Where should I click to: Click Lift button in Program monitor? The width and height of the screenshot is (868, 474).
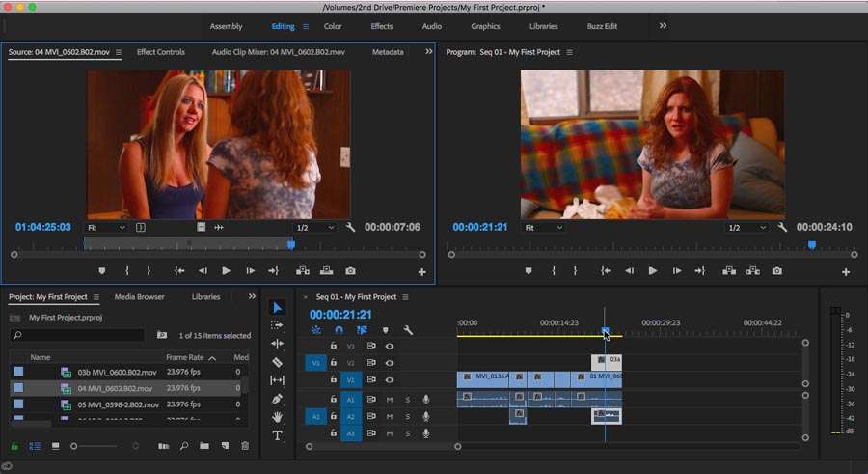[x=729, y=271]
